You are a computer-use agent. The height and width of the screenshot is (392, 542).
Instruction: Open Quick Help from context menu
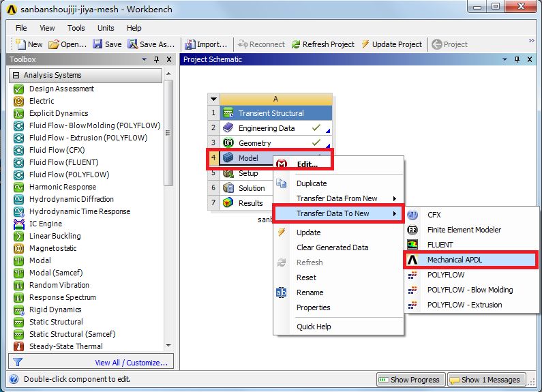[314, 327]
